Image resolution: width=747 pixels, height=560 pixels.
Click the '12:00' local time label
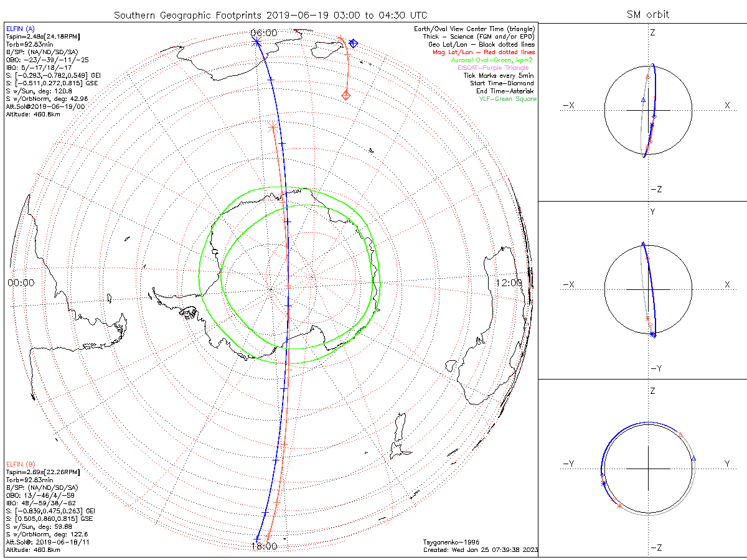point(509,282)
